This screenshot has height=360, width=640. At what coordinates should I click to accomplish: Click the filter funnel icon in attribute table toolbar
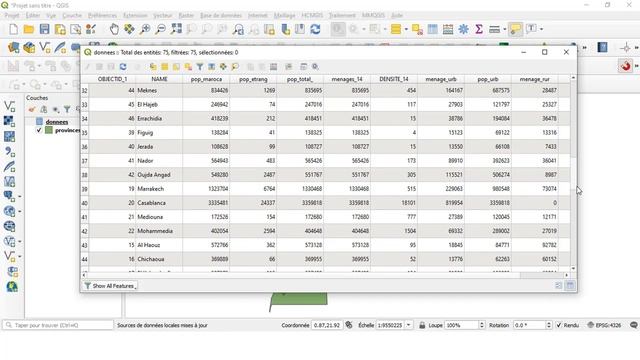click(x=200, y=67)
